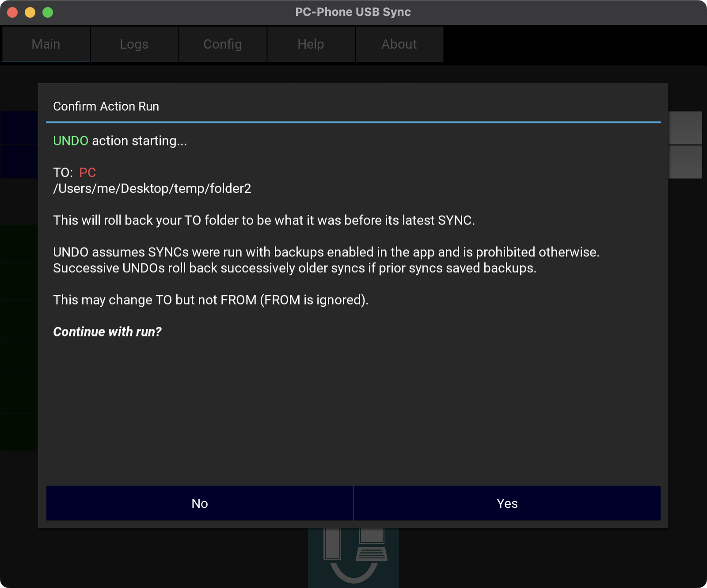Minimize the window with the yellow button

(30, 12)
